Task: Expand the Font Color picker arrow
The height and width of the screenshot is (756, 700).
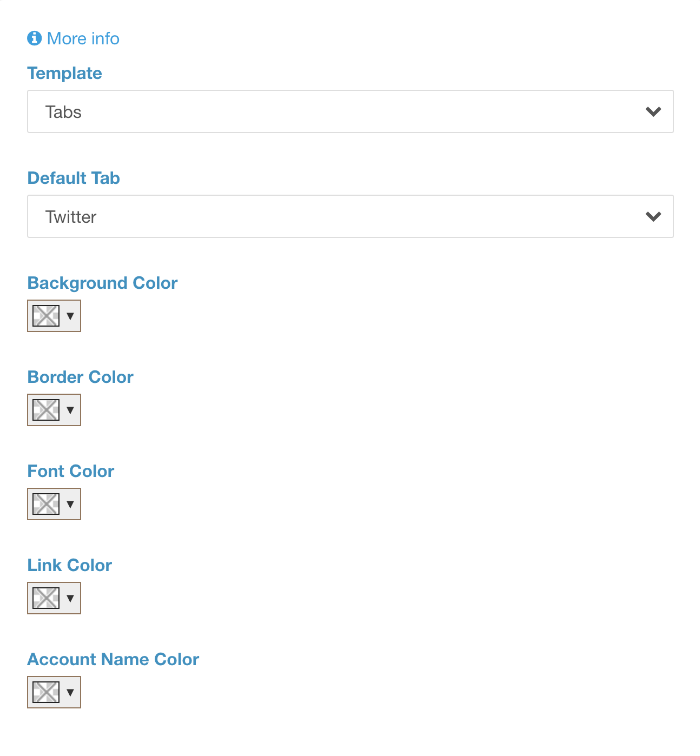Action: coord(70,505)
